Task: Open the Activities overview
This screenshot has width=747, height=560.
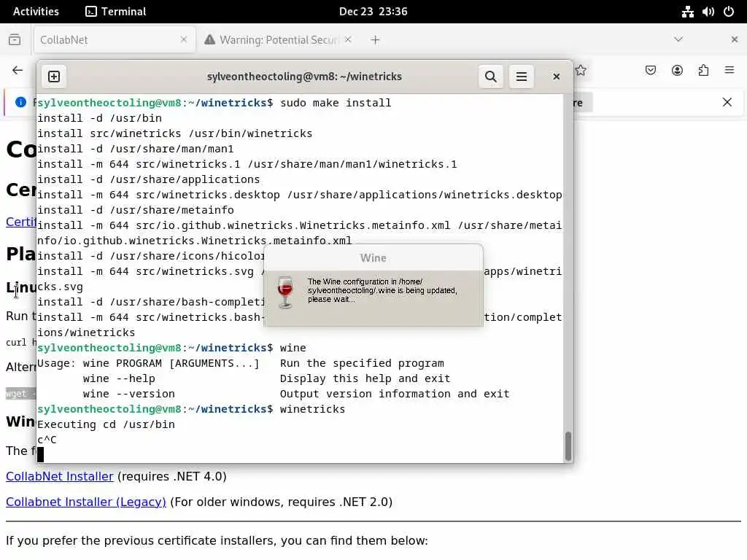Action: pos(36,12)
